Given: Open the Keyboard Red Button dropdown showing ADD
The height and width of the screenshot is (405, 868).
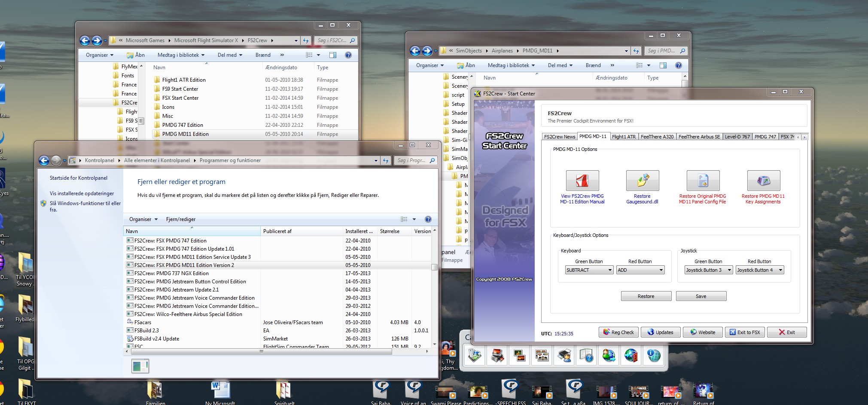Looking at the screenshot, I should (640, 270).
